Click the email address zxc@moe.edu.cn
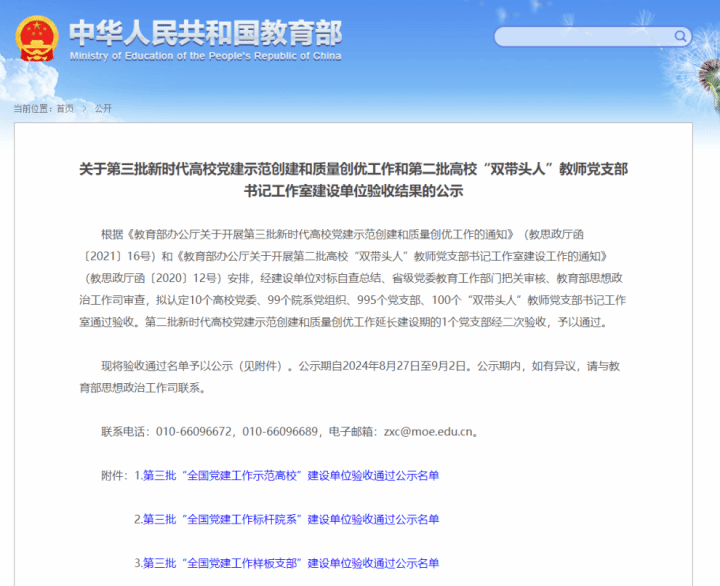This screenshot has width=720, height=586. [x=431, y=432]
